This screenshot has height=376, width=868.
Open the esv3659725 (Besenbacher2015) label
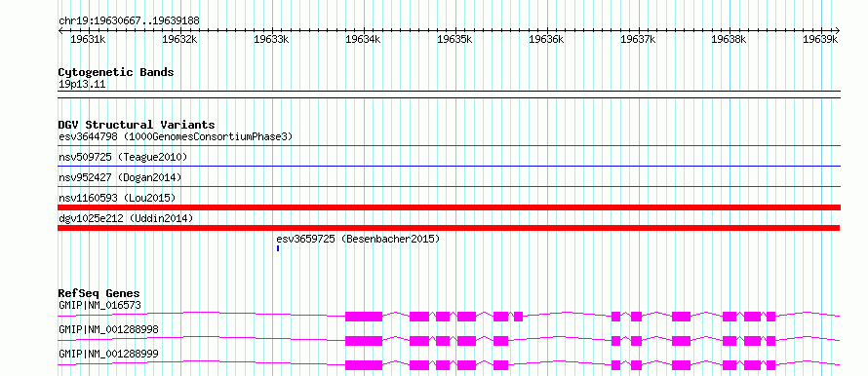coord(358,239)
